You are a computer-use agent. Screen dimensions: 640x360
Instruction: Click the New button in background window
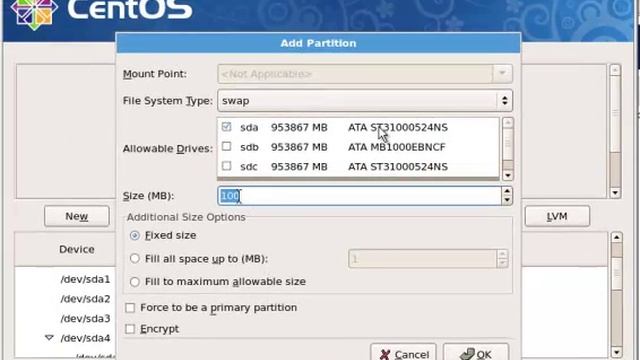[77, 216]
